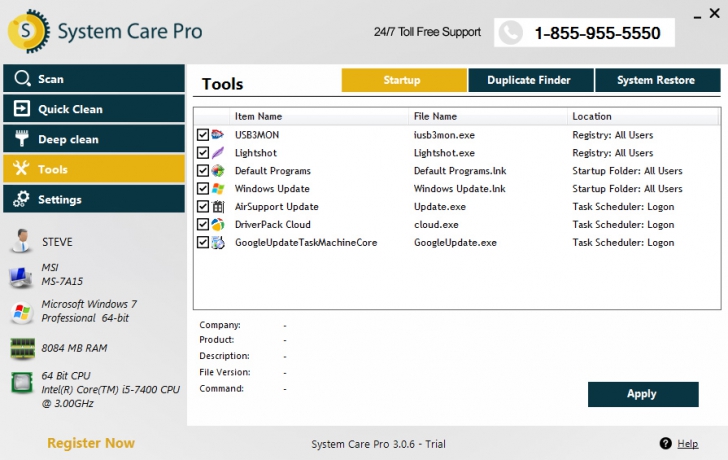Click the Default Programs item icon

[x=218, y=170]
